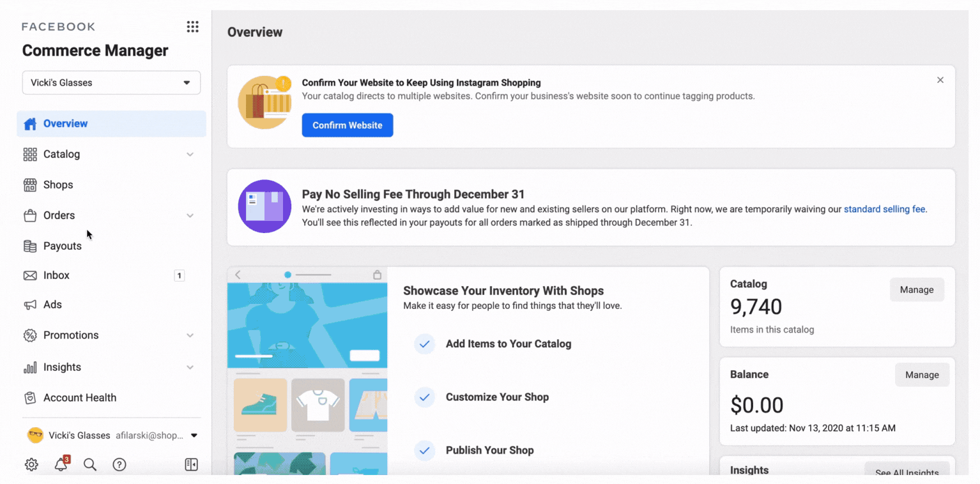Click Manage button in Catalog card
The image size is (980, 484).
(917, 290)
